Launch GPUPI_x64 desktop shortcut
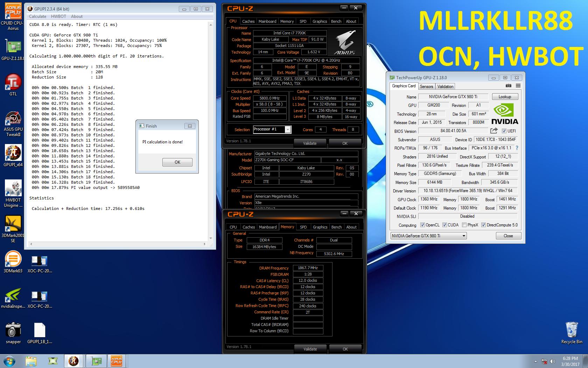The width and height of the screenshot is (588, 368). (13, 156)
